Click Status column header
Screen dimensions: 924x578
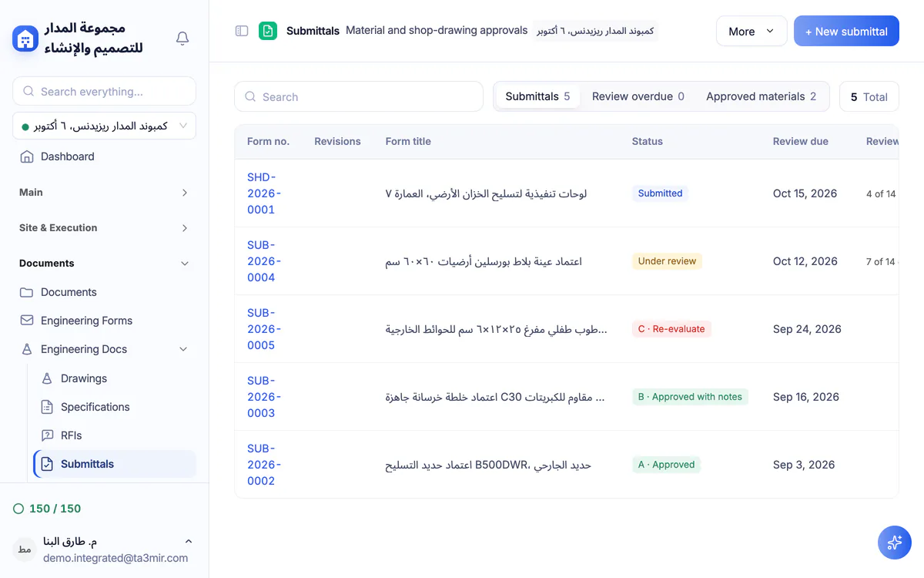pos(647,142)
